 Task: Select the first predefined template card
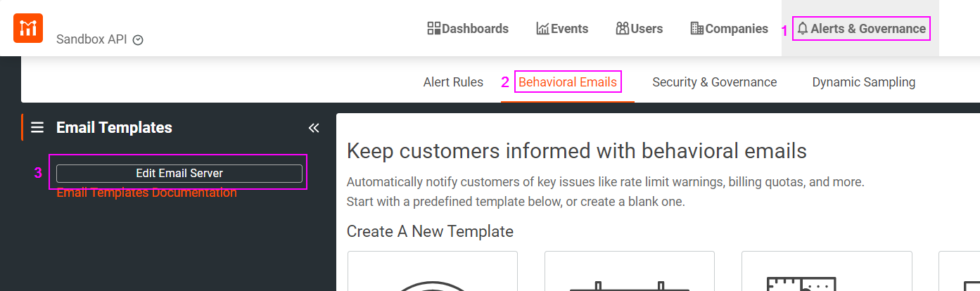click(x=433, y=271)
